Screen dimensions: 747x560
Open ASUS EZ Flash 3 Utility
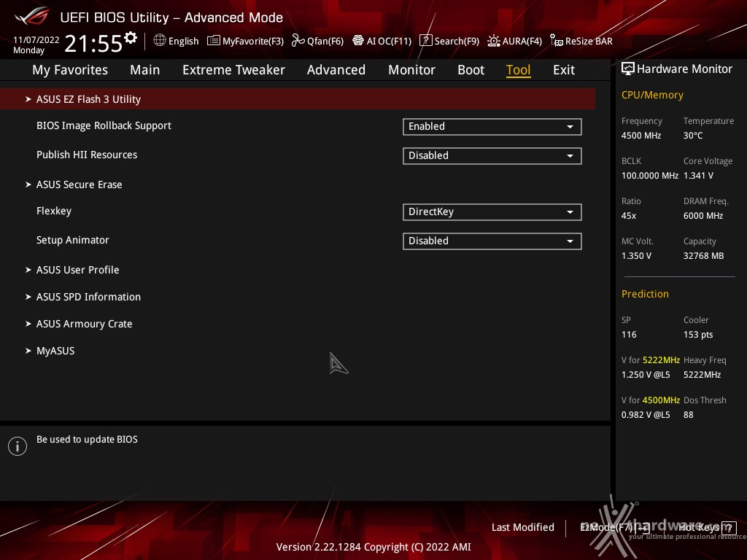point(298,99)
